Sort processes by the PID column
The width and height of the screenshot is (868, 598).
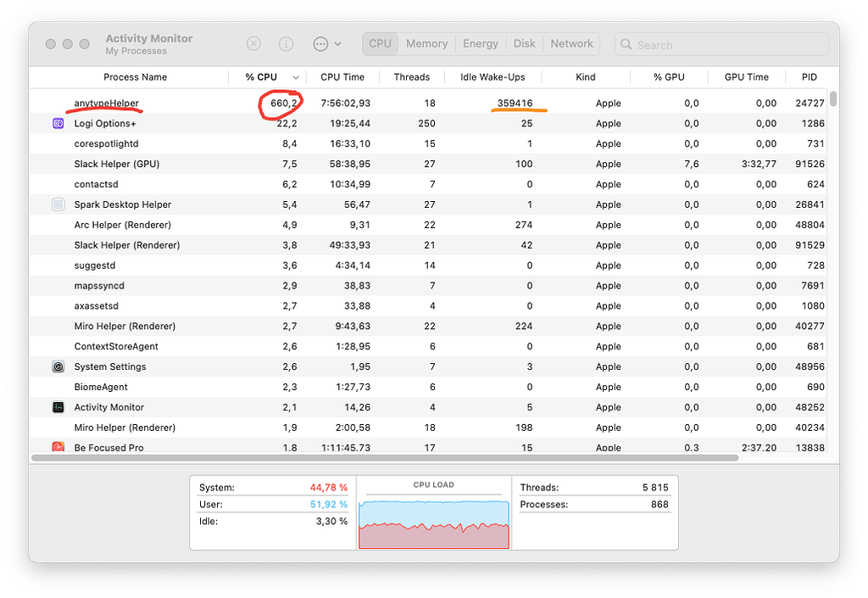(809, 76)
